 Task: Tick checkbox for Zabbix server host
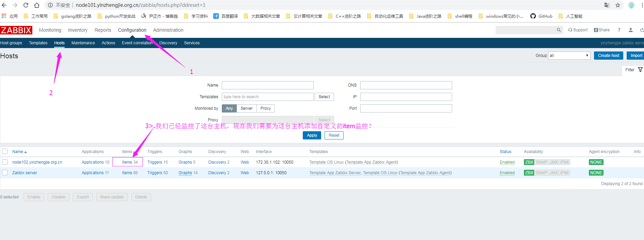5,172
